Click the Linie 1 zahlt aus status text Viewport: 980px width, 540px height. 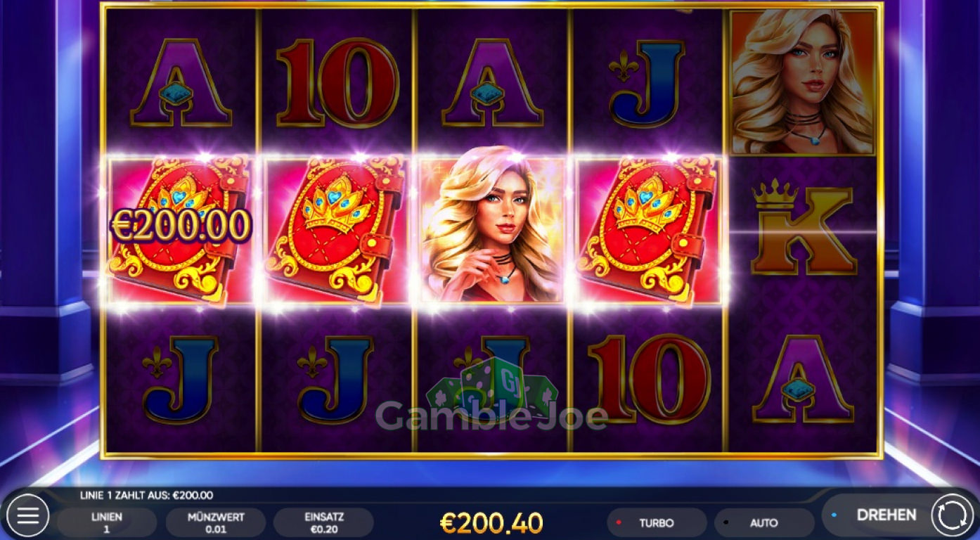pyautogui.click(x=146, y=495)
